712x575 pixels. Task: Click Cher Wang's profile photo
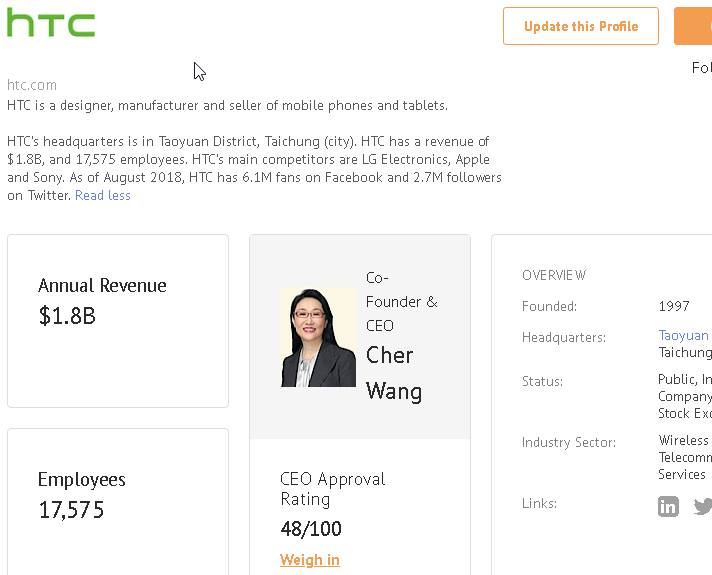318,337
